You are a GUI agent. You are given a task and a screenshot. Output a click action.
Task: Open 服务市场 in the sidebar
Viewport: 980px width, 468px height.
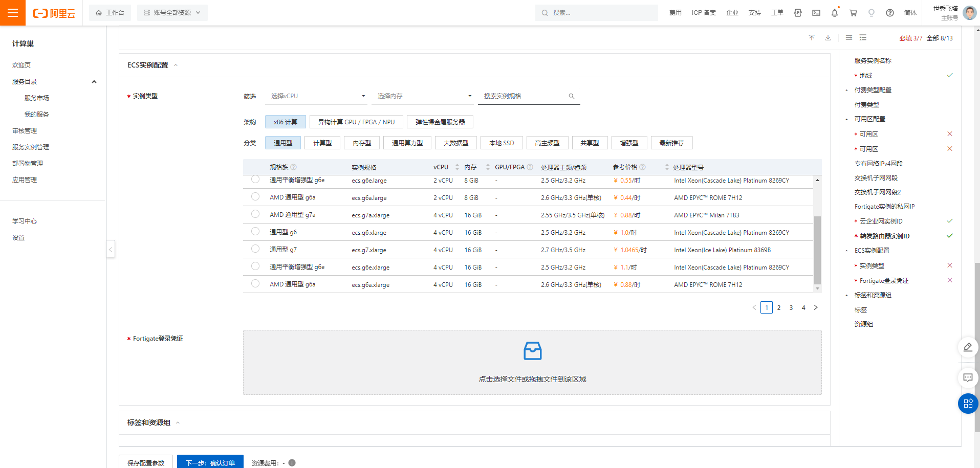37,98
